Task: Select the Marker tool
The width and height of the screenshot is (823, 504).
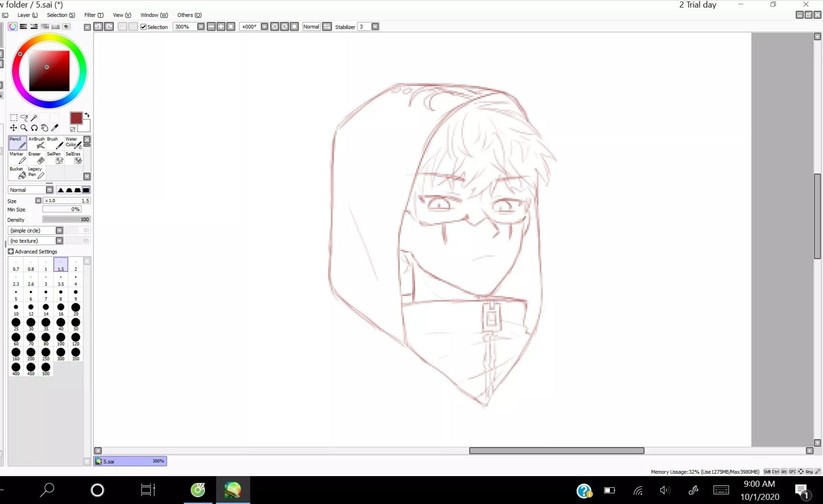Action: (x=18, y=158)
